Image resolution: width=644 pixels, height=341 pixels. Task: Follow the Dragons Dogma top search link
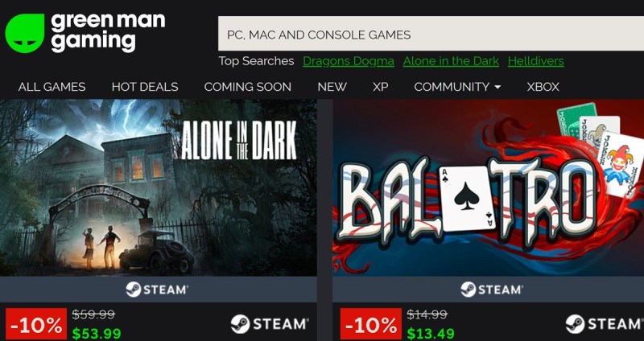pos(349,61)
